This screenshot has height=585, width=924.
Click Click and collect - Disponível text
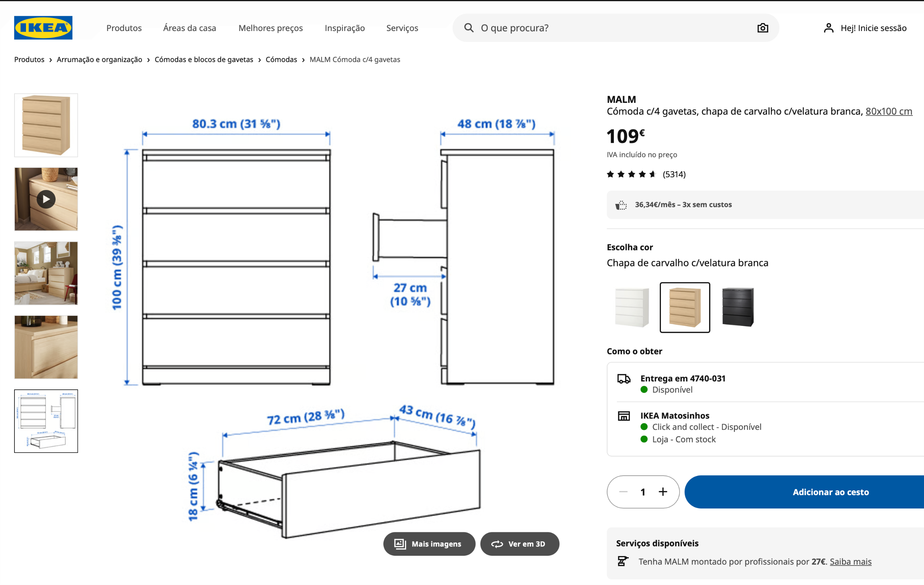tap(706, 427)
